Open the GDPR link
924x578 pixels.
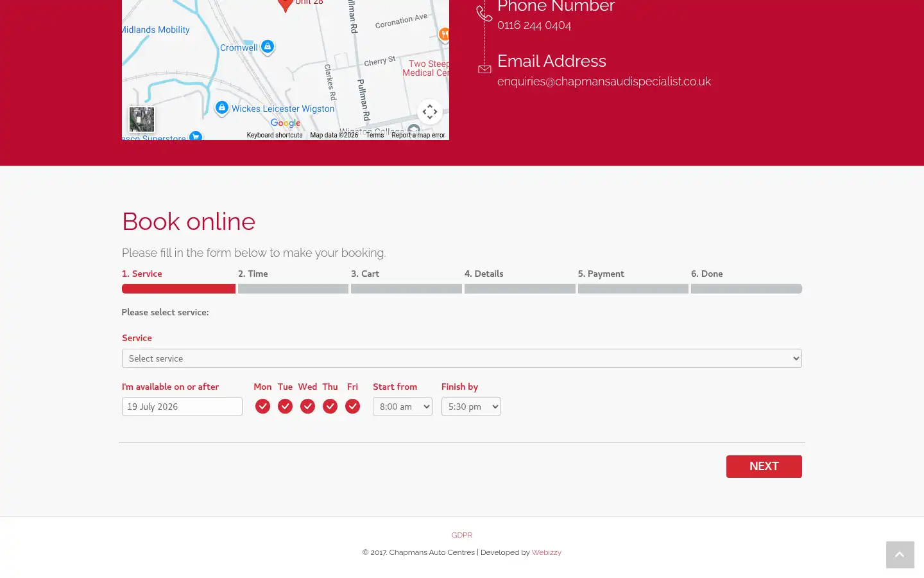click(x=462, y=535)
